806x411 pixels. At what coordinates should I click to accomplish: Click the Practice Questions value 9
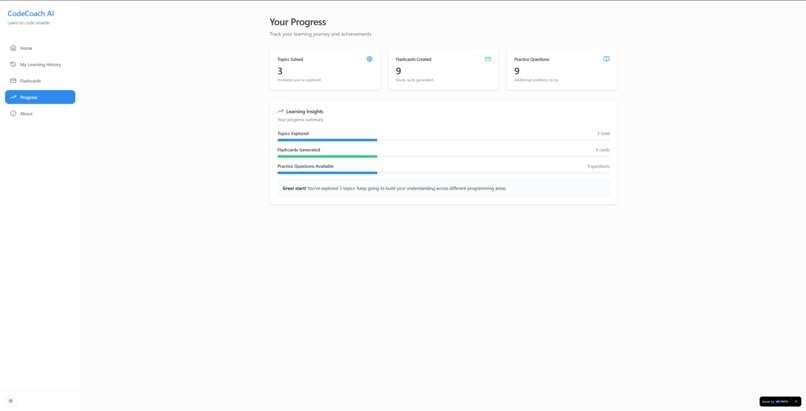[x=517, y=71]
